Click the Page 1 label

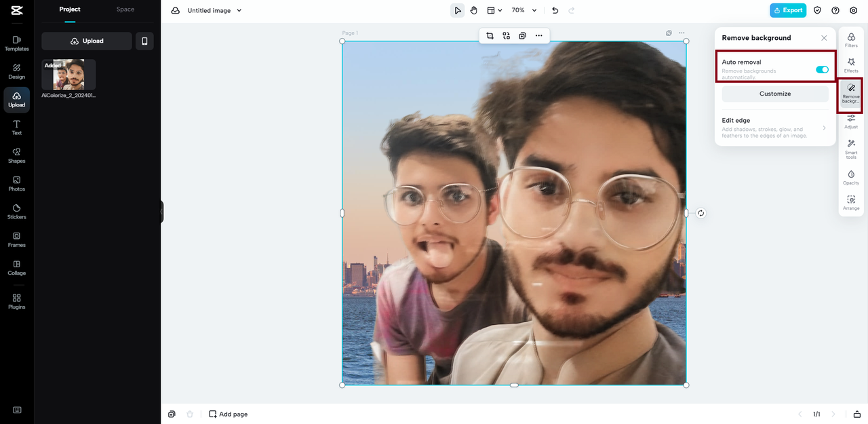350,33
